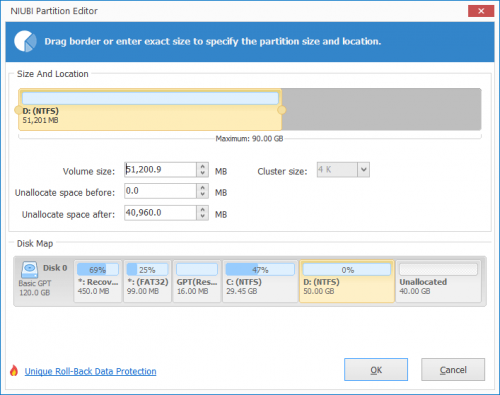This screenshot has width=500, height=395.
Task: Click the pie-chart partition icon in the header
Action: [25, 41]
